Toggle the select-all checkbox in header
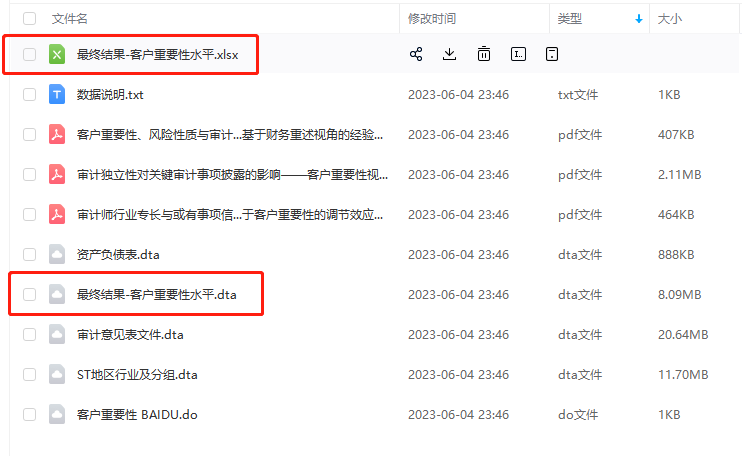 pos(29,18)
